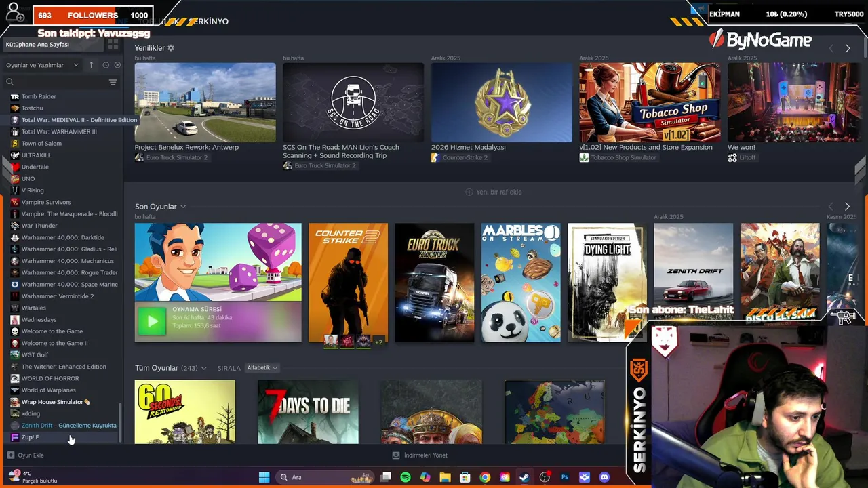Open Project Benelux Rework news thumbnail
The height and width of the screenshot is (488, 868).
coord(205,102)
